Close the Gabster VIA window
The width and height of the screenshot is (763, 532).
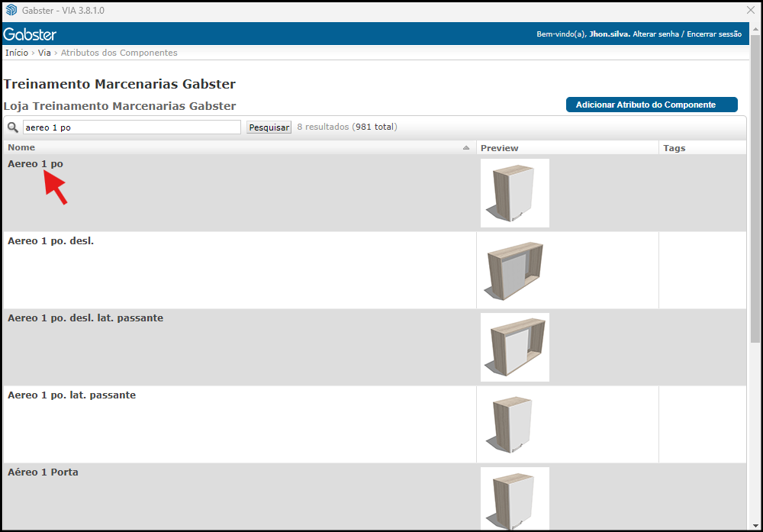(750, 10)
